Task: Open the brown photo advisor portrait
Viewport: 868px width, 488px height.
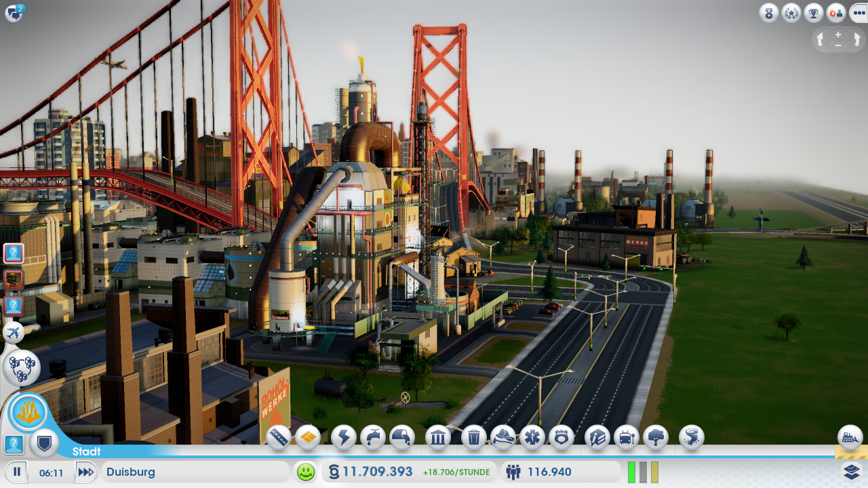Action: (14, 279)
